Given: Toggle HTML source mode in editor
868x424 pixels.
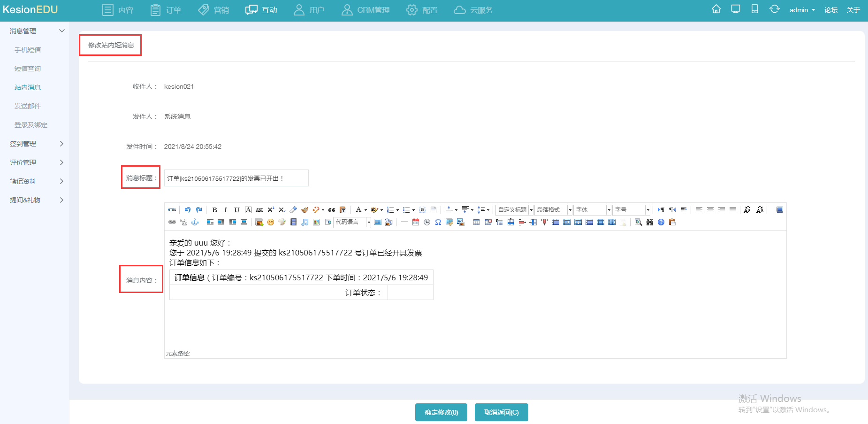Looking at the screenshot, I should (x=172, y=210).
